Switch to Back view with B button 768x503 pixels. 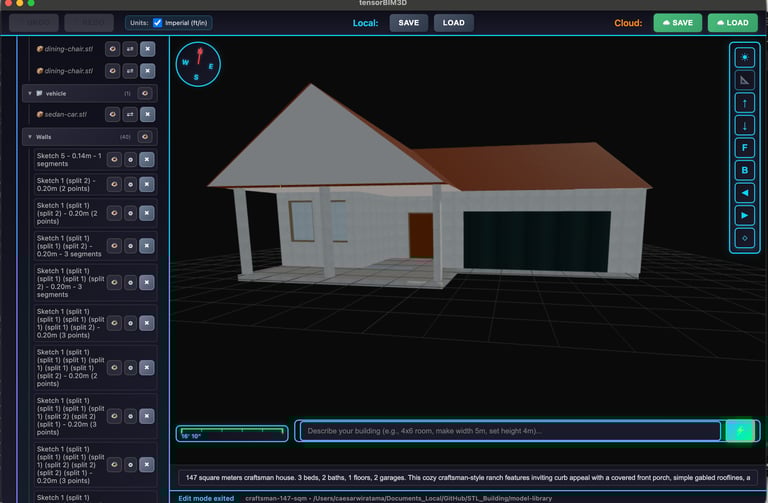pyautogui.click(x=744, y=170)
